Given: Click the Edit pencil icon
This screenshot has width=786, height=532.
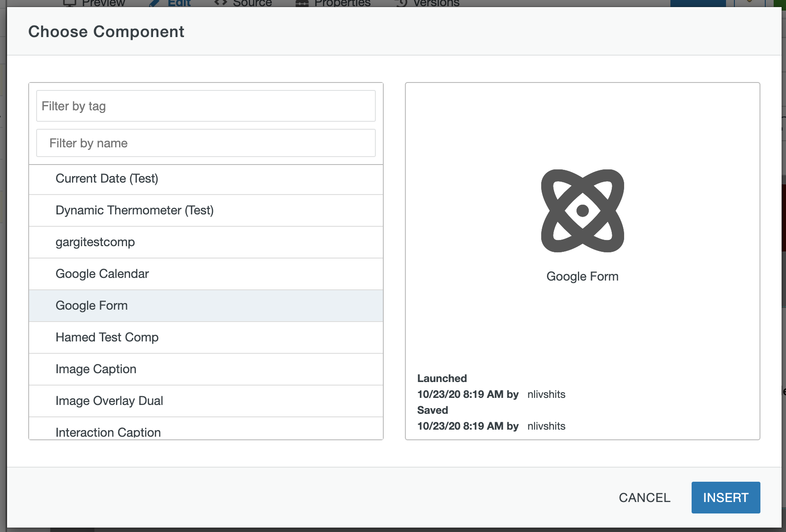Looking at the screenshot, I should tap(153, 3).
